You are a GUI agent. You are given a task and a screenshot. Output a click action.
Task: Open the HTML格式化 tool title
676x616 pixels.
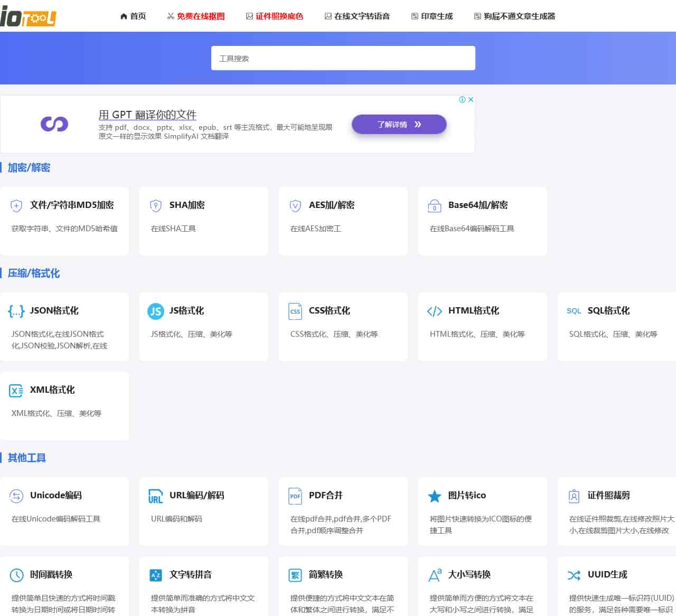(x=474, y=311)
